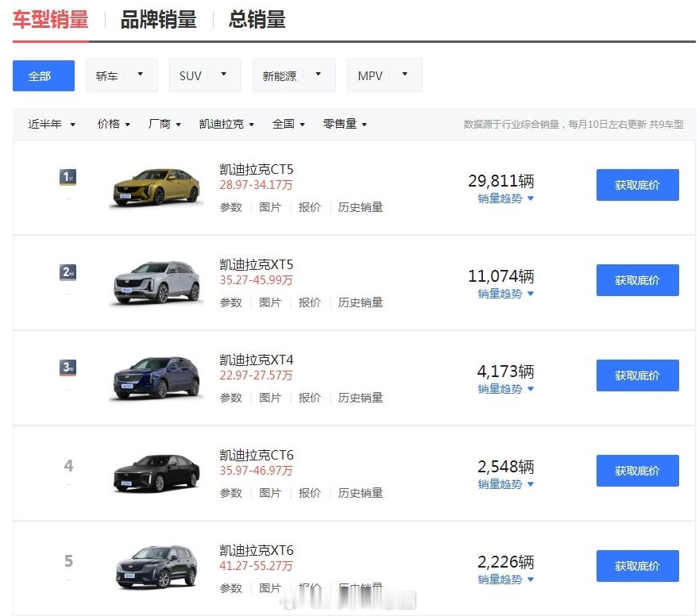Viewport: 699px width, 616px height.
Task: Expand the 全国 region dropdown
Action: [x=288, y=124]
